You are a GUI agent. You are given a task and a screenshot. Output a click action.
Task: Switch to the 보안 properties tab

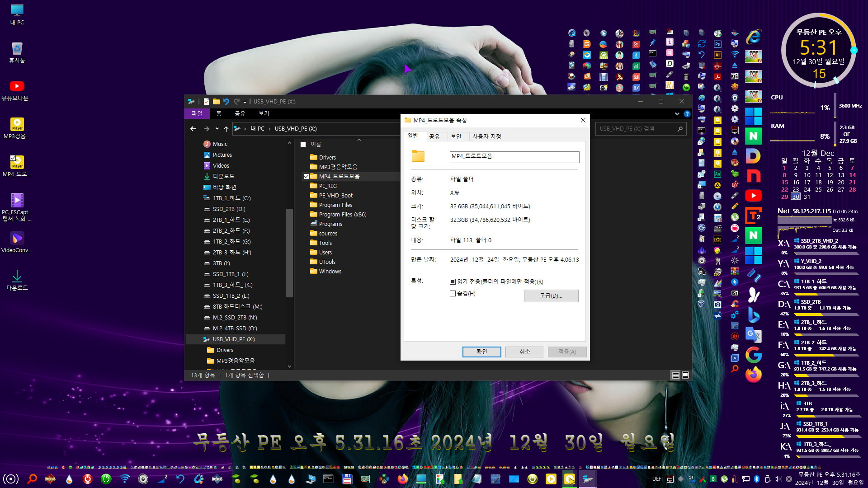click(457, 136)
